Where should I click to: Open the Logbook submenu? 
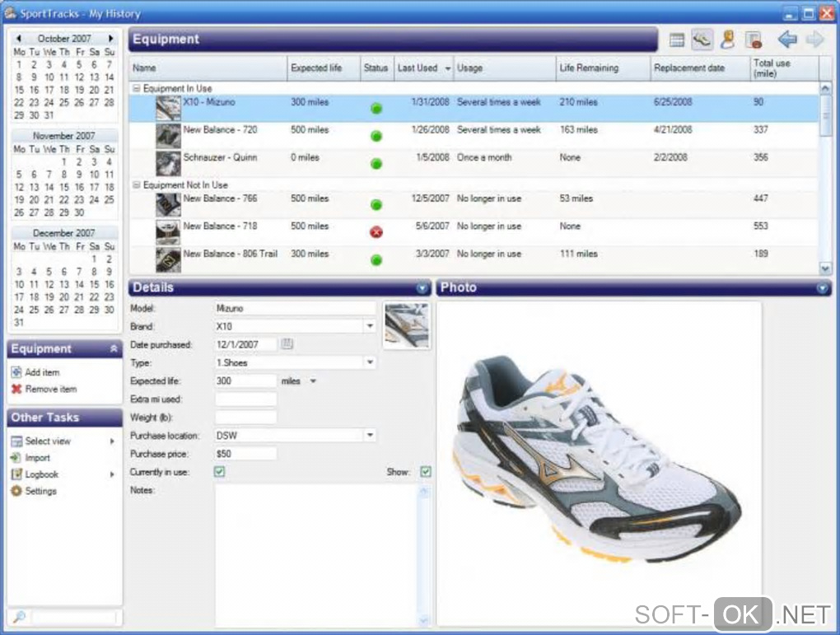tap(112, 474)
